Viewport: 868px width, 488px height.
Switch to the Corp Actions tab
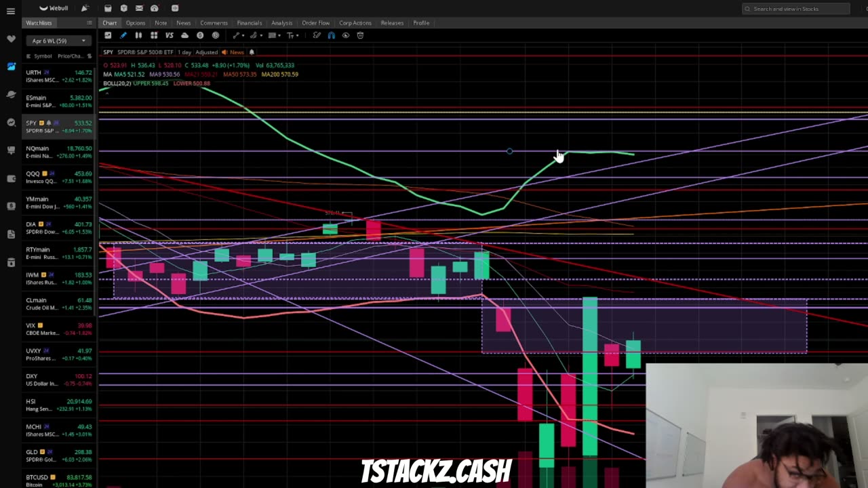point(355,23)
